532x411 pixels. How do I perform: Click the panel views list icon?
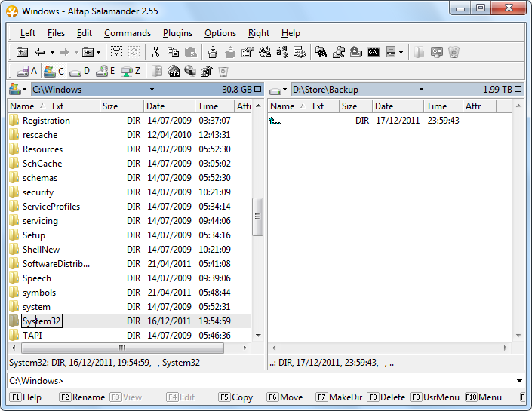click(391, 52)
